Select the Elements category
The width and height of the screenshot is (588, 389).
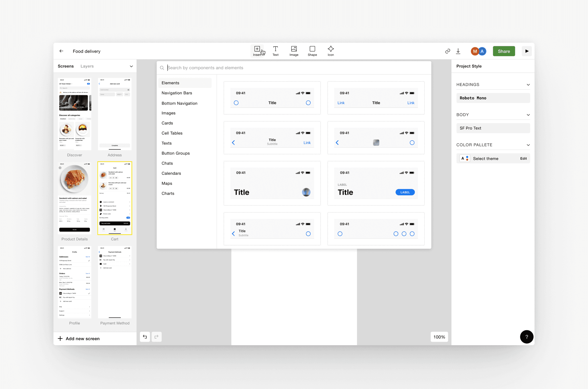point(185,83)
